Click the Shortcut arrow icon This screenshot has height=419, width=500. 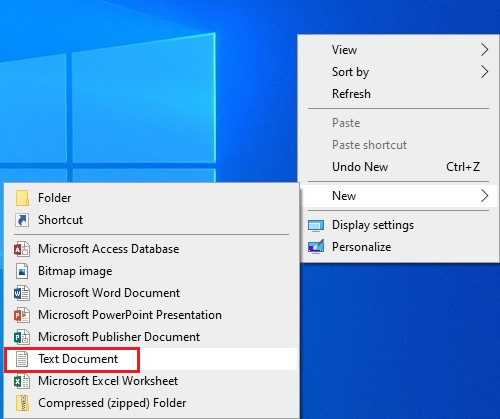pos(22,220)
